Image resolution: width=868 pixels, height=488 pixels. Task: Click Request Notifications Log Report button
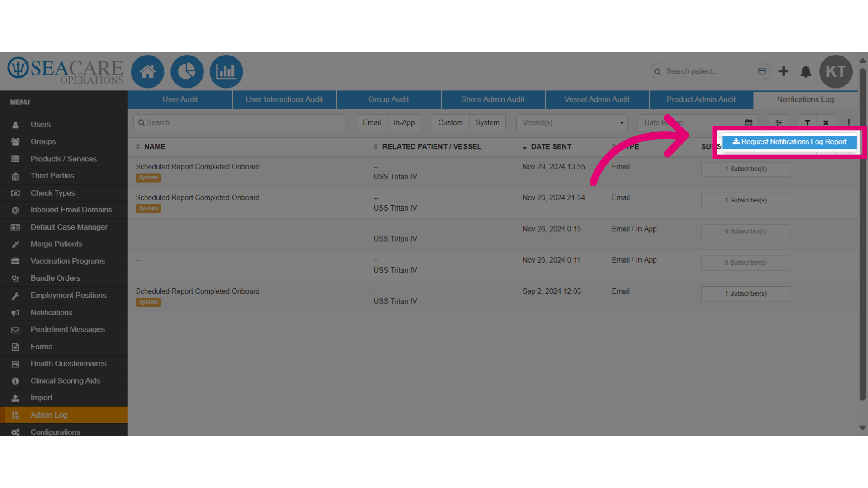(x=789, y=142)
